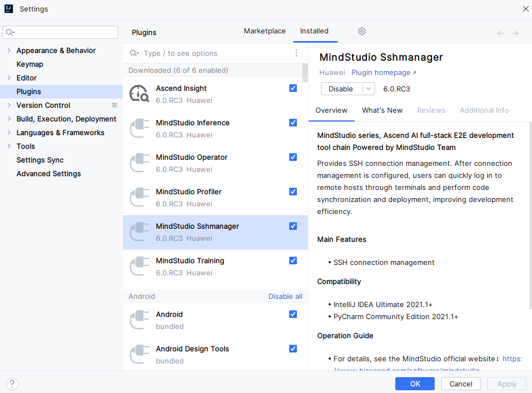Click the Apply button
Screen dimensions: 532x393
click(x=506, y=384)
